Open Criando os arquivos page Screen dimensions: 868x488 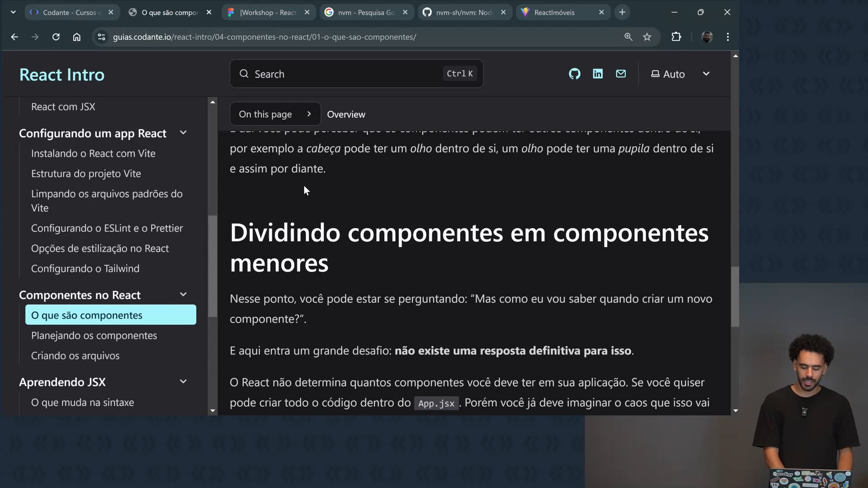(75, 356)
